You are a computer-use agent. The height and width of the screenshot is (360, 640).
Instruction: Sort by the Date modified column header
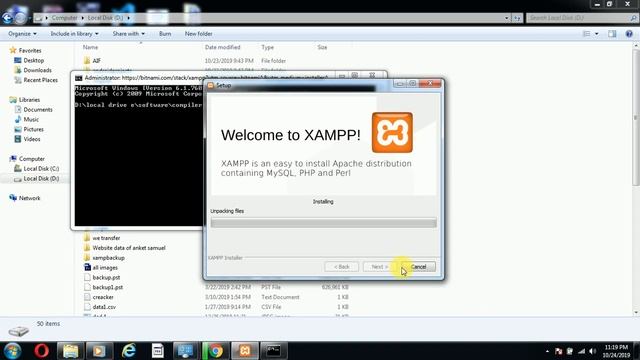(222, 47)
